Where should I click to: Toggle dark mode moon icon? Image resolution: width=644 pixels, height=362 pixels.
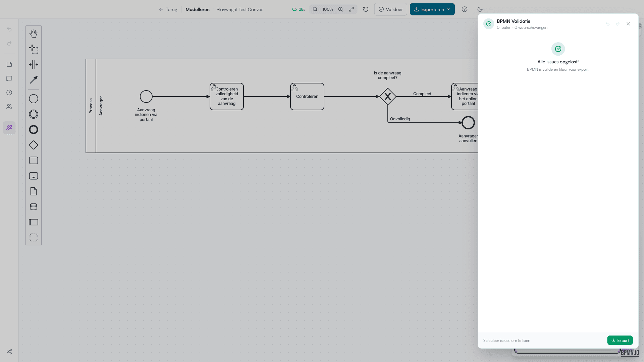[480, 9]
